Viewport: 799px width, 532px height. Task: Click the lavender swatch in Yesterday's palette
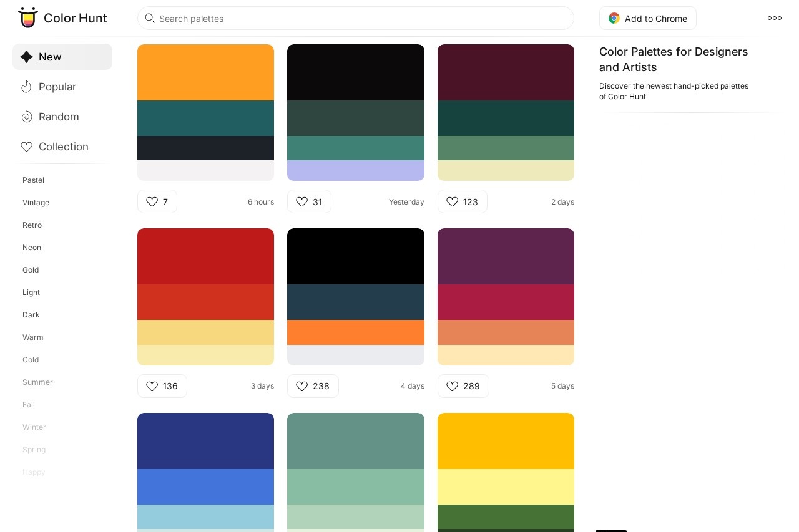(356, 170)
